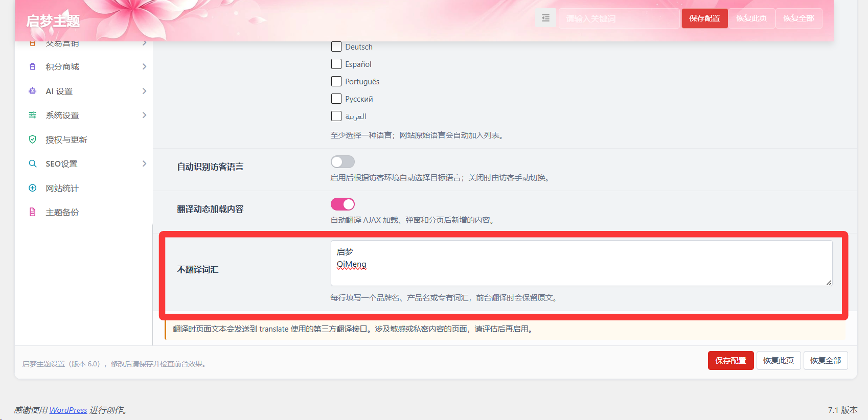Screen dimensions: 868x420
Task: Click the top 恢复全部 button
Action: pos(798,18)
